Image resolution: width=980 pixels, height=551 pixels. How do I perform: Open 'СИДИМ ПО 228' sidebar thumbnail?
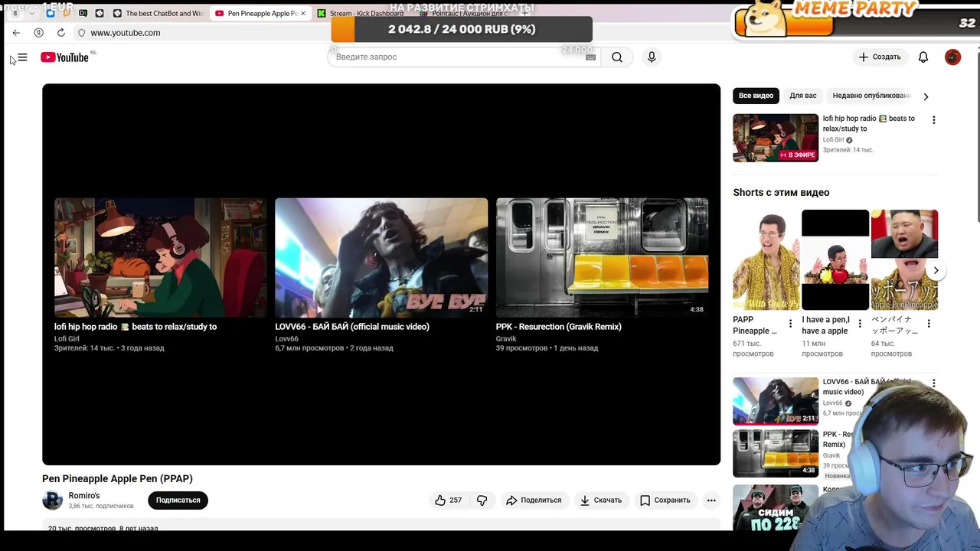click(x=776, y=506)
